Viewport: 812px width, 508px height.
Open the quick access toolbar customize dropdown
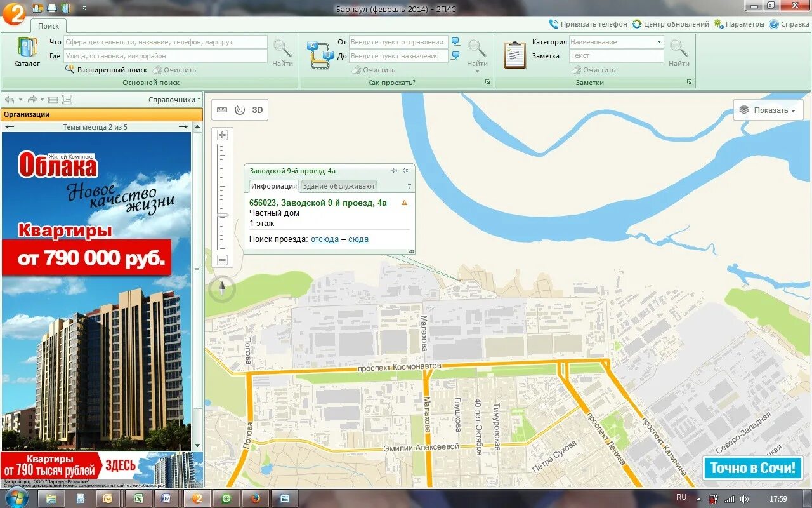[84, 9]
